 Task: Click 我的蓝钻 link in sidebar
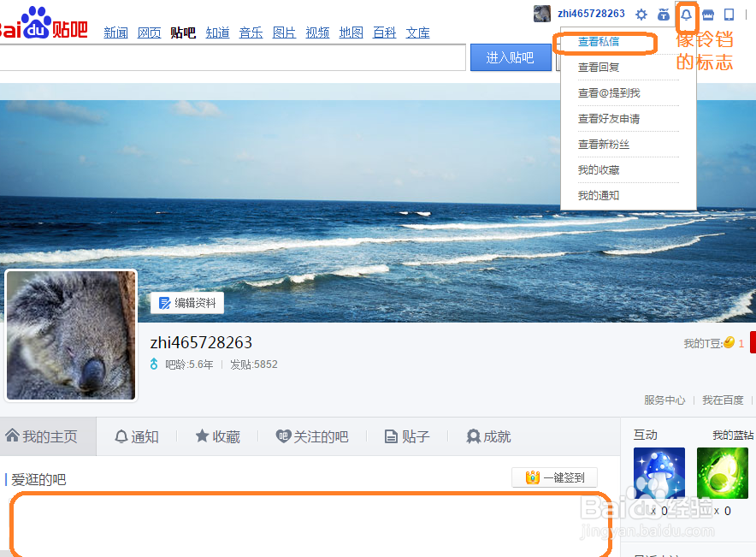[x=734, y=435]
